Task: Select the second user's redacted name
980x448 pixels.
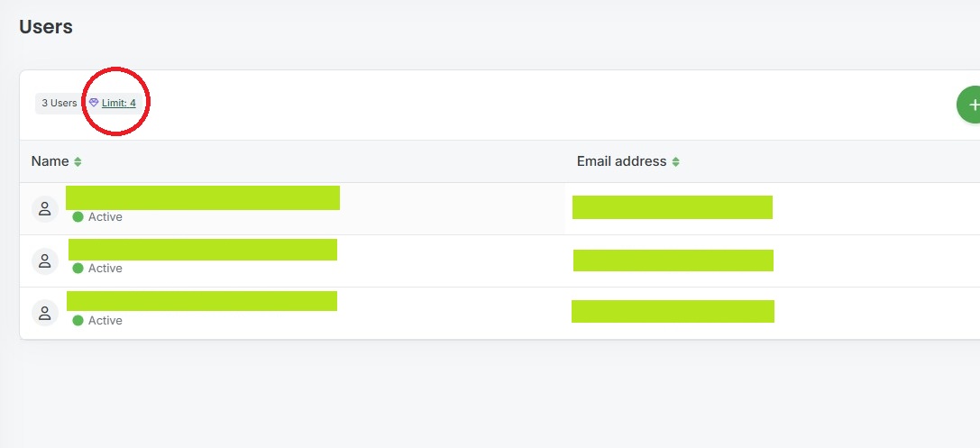Action: click(203, 250)
